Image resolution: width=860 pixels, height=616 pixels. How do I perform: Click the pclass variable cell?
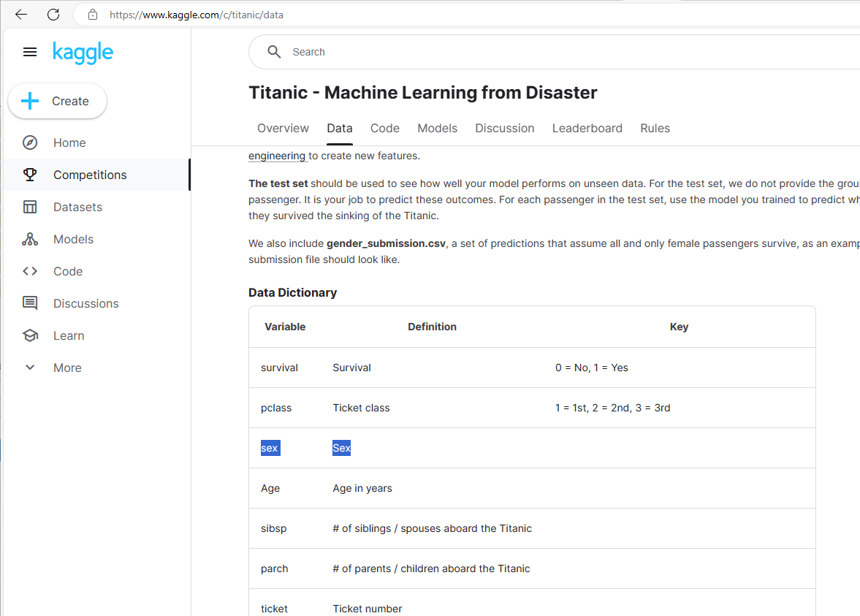[276, 408]
